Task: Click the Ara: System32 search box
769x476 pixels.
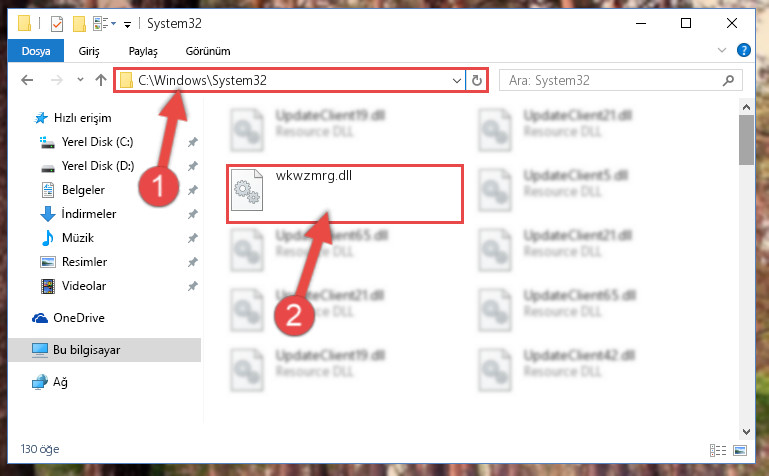Action: point(611,80)
